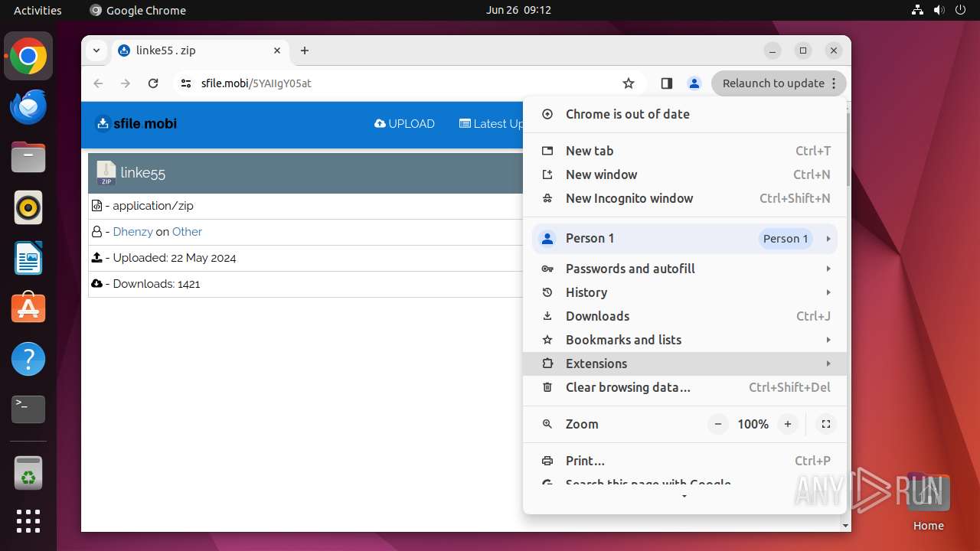Image resolution: width=980 pixels, height=551 pixels.
Task: Open the Other category link
Action: (188, 232)
